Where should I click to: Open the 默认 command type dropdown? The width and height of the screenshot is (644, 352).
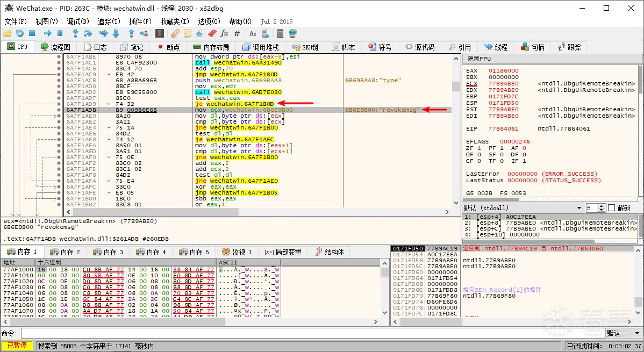tap(623, 334)
